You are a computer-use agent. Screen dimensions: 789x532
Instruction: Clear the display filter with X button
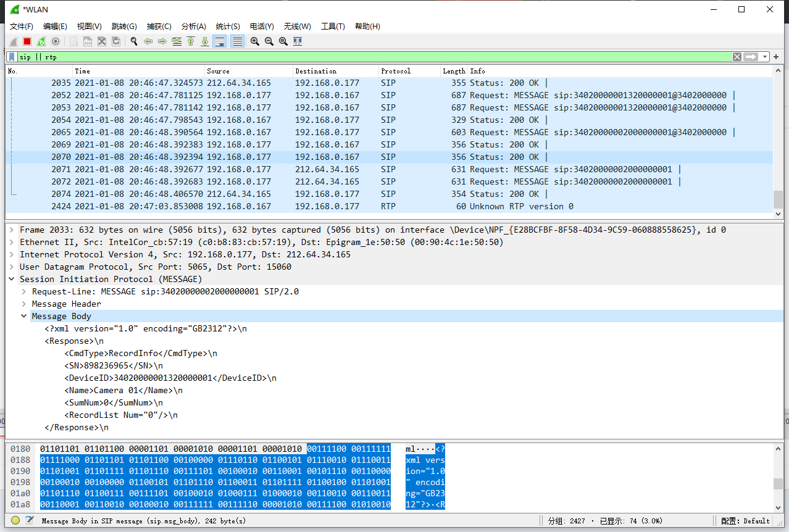(737, 57)
